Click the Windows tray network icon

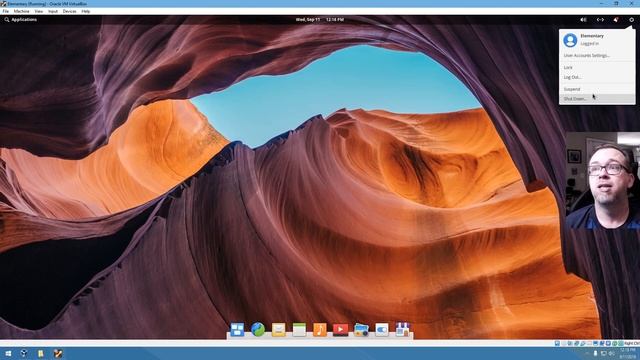pos(603,353)
